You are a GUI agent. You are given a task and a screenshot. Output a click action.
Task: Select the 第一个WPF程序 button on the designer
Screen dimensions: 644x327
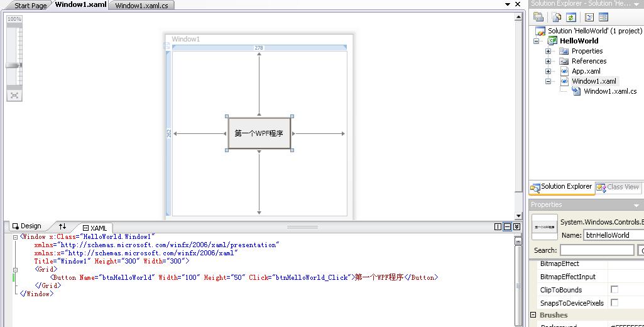click(259, 133)
